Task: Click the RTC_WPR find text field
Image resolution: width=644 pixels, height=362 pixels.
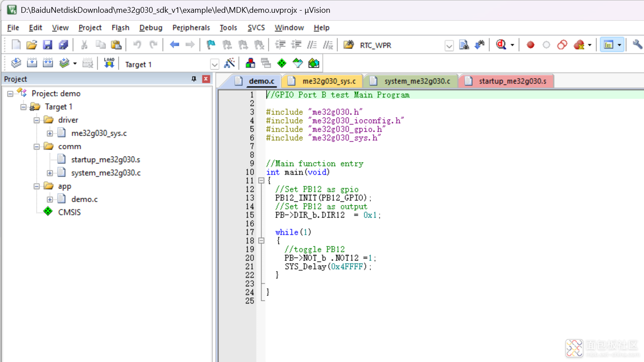Action: [401, 45]
